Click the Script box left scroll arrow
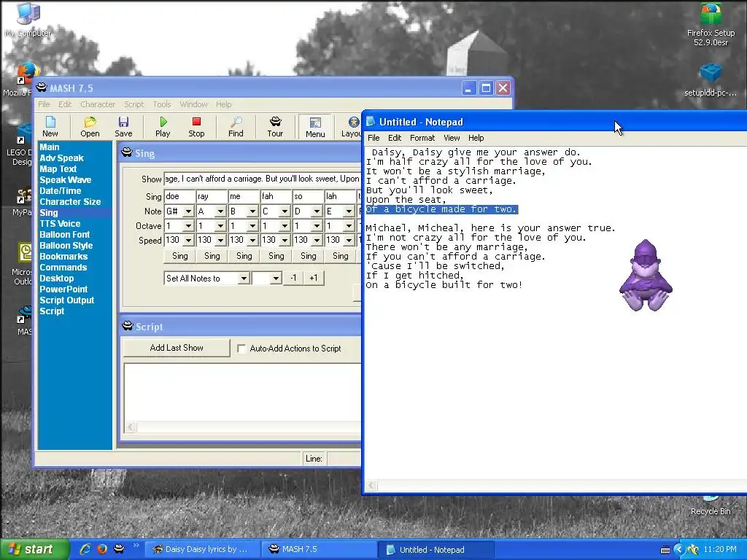Image resolution: width=747 pixels, height=560 pixels. pyautogui.click(x=131, y=427)
